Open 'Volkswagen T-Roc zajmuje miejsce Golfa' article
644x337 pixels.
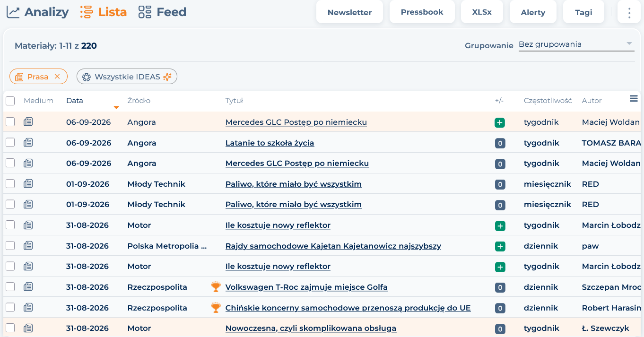pyautogui.click(x=306, y=287)
